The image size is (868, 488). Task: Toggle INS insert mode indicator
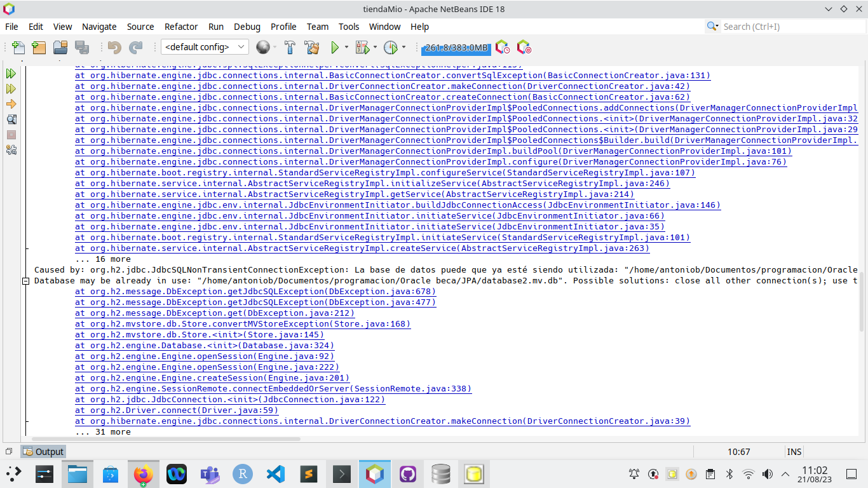pyautogui.click(x=794, y=452)
